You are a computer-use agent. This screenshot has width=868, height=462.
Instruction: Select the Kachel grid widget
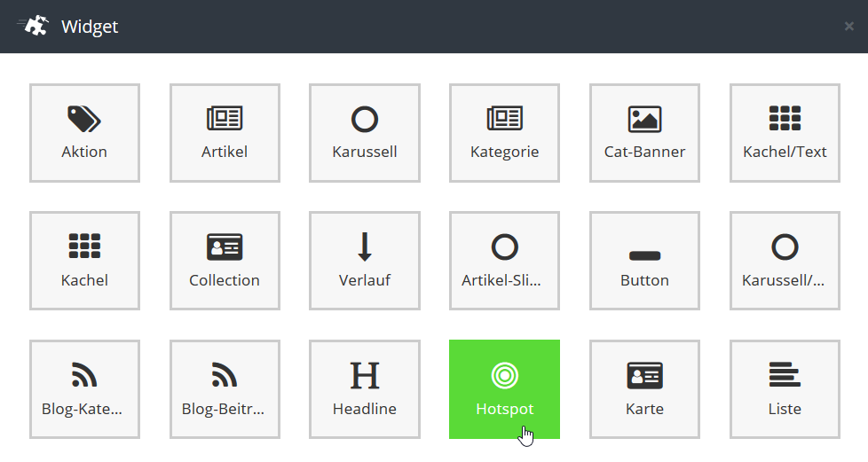[84, 261]
